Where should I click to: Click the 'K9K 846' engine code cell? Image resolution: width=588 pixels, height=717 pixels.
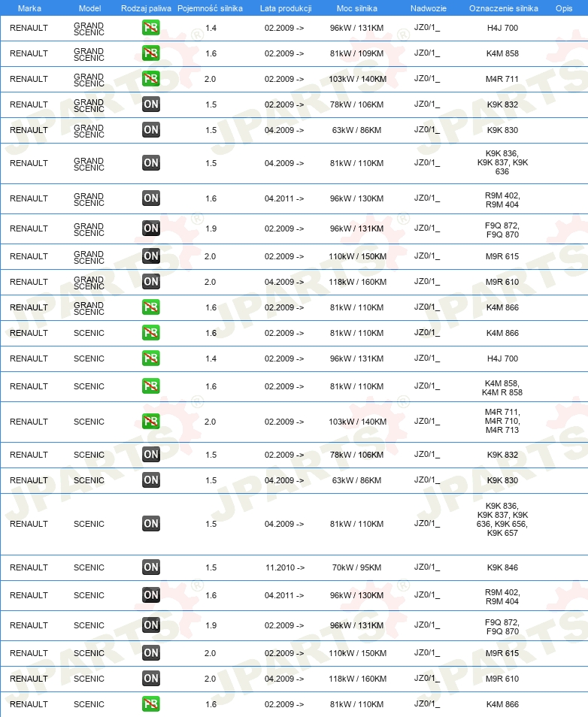(x=502, y=567)
